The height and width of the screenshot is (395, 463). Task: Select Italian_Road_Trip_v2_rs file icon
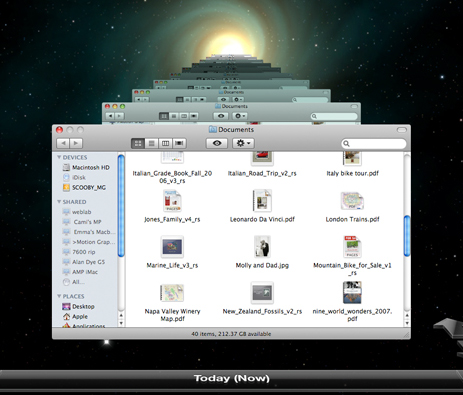point(262,158)
